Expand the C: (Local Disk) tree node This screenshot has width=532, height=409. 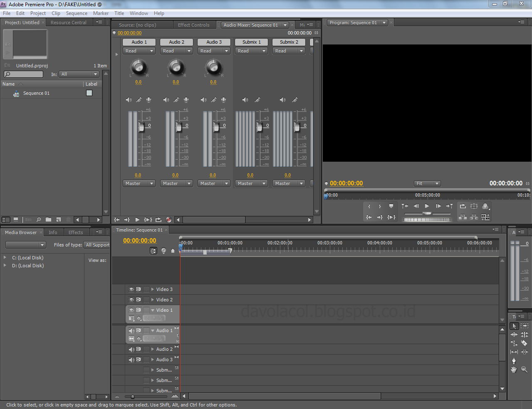(x=5, y=258)
